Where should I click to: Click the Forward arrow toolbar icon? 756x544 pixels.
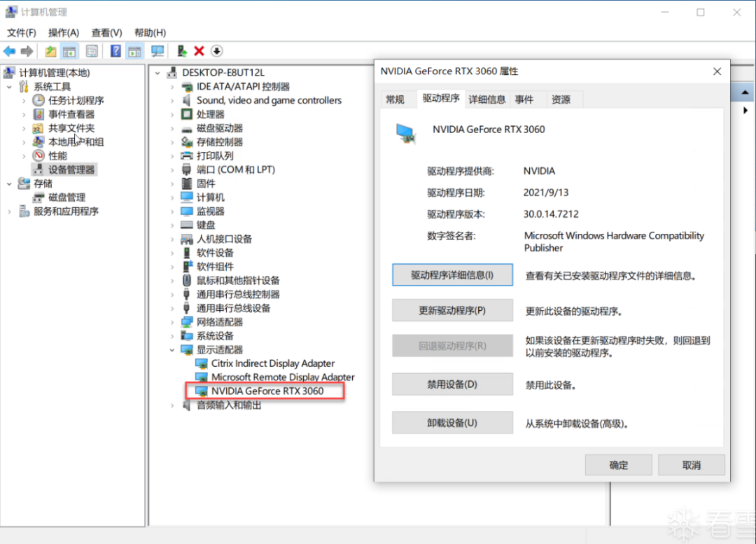coord(27,51)
